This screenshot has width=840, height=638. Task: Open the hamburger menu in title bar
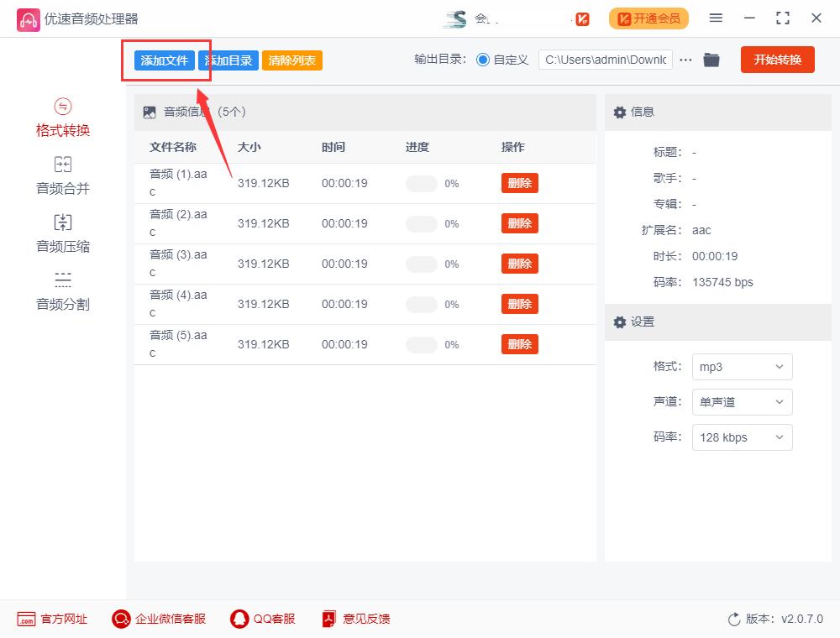[717, 18]
